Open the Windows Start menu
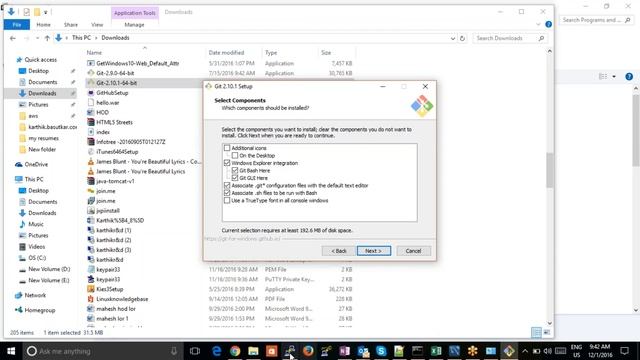Screen dimensions: 640x360 coord(11,351)
